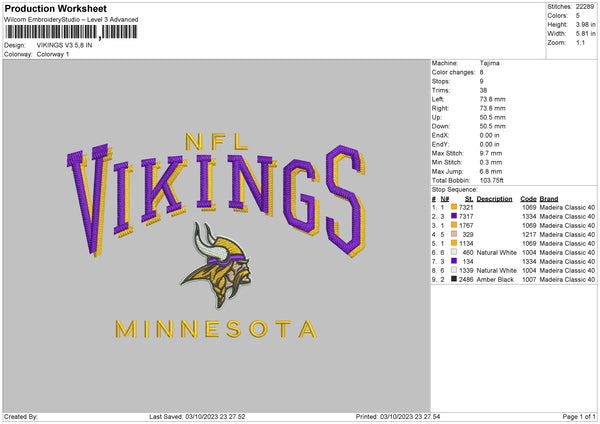Click 'Natural White' in stop row 6
This screenshot has width=600, height=424.
[497, 253]
